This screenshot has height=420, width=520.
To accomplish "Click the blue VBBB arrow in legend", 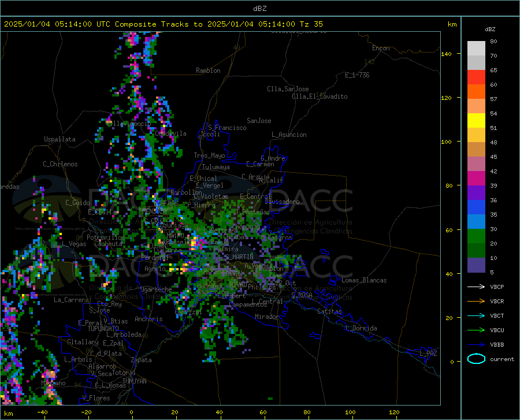I will click(x=476, y=345).
